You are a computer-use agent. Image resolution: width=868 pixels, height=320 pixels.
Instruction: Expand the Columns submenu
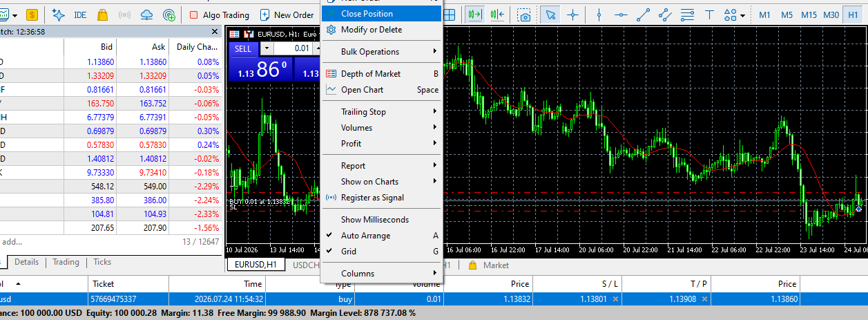pos(382,274)
